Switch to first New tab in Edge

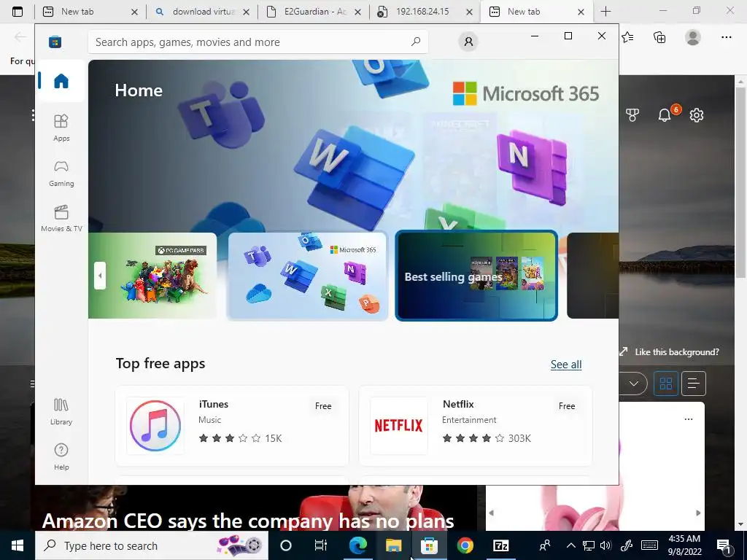point(90,12)
